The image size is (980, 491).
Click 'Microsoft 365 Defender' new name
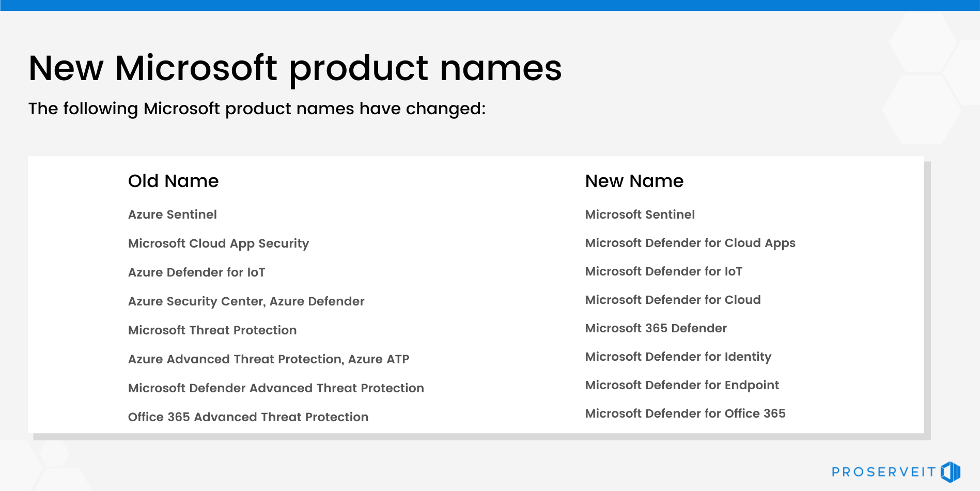point(656,328)
